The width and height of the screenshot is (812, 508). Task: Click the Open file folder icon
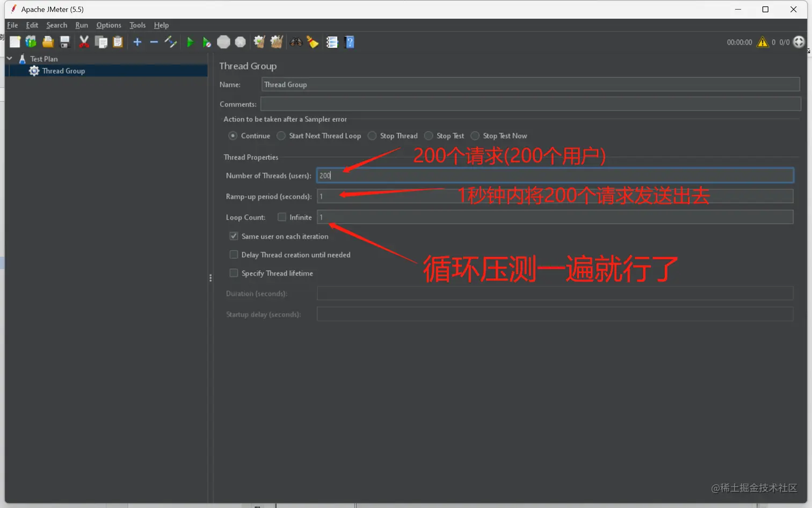(48, 42)
